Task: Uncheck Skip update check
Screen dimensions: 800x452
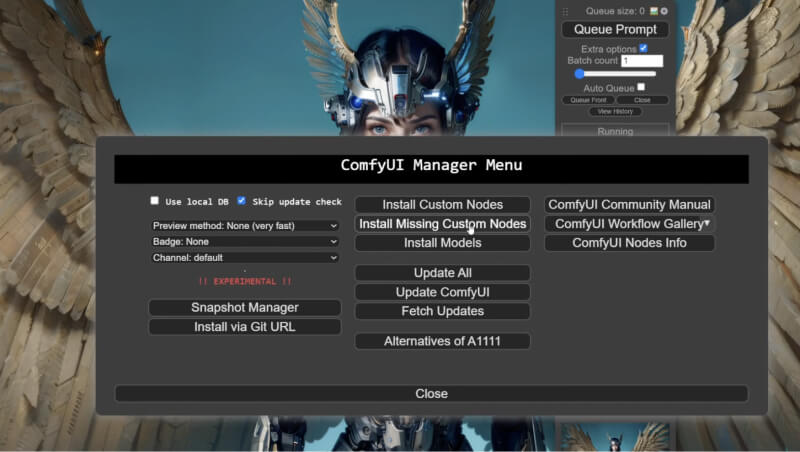Action: click(x=241, y=200)
